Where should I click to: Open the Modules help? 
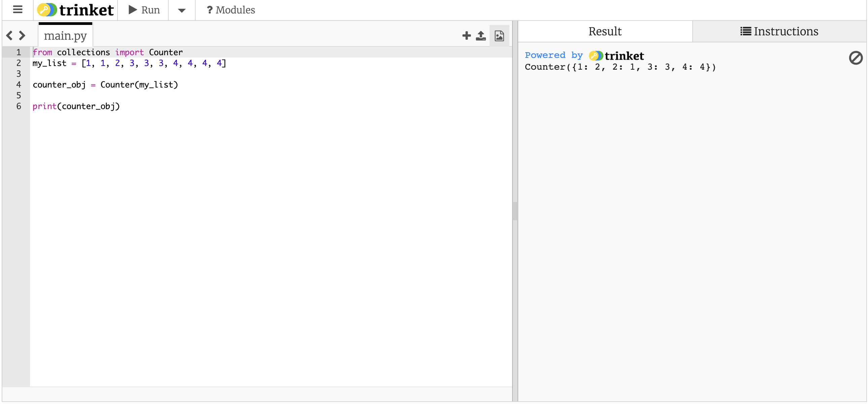231,10
